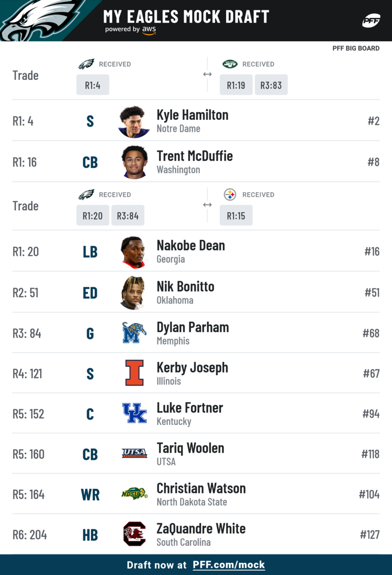This screenshot has height=575, width=392.
Task: Click Nik Bonitto's headshot photo
Action: coord(133,293)
